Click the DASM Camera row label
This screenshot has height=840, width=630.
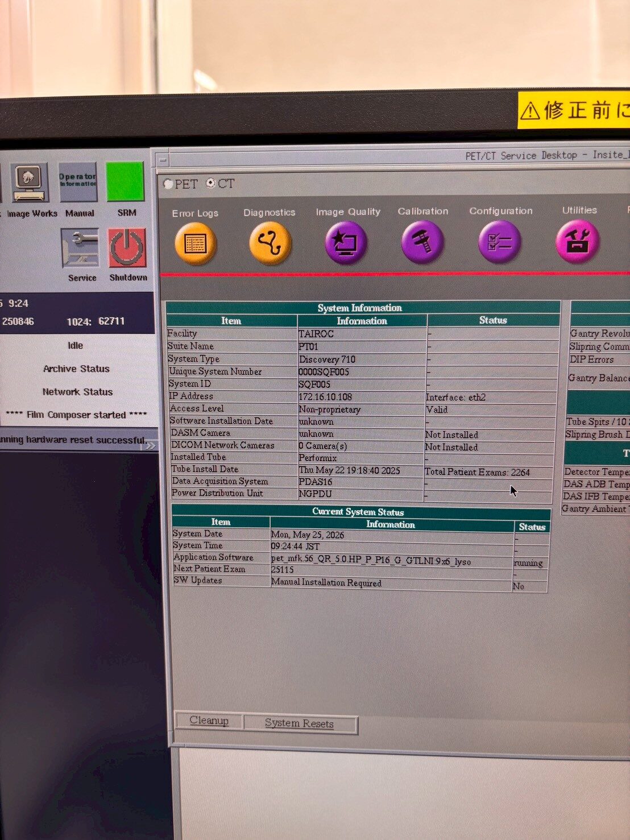pyautogui.click(x=200, y=433)
